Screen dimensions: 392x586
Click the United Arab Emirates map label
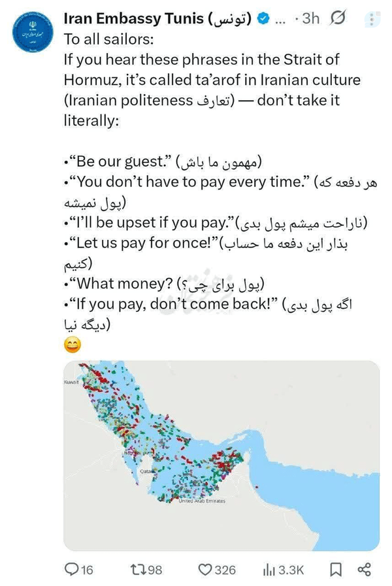202,501
